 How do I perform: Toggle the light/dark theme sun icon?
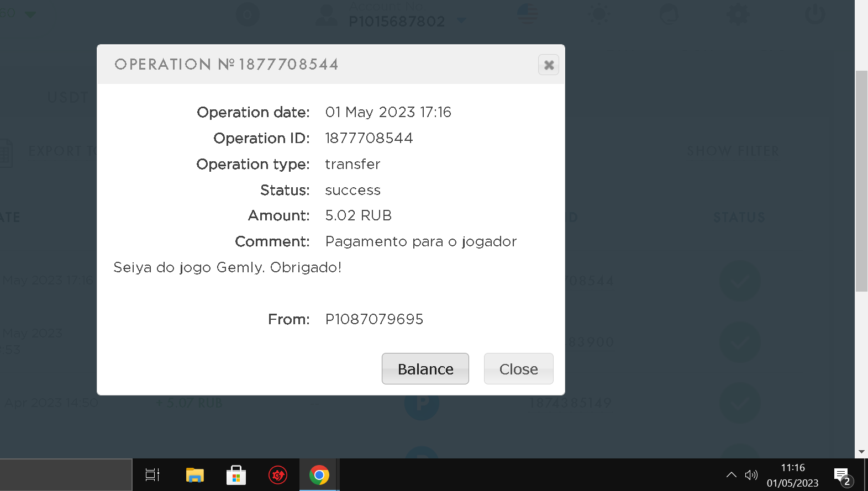coord(599,14)
